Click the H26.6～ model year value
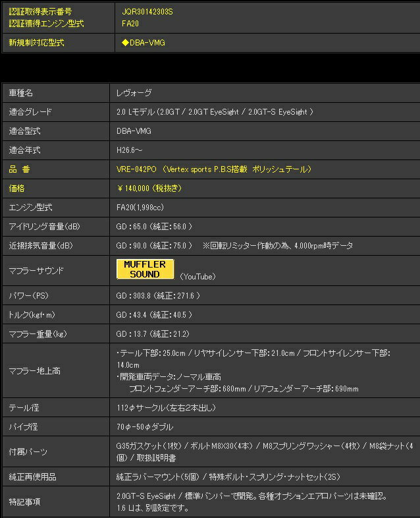The image size is (420, 518). [x=130, y=150]
